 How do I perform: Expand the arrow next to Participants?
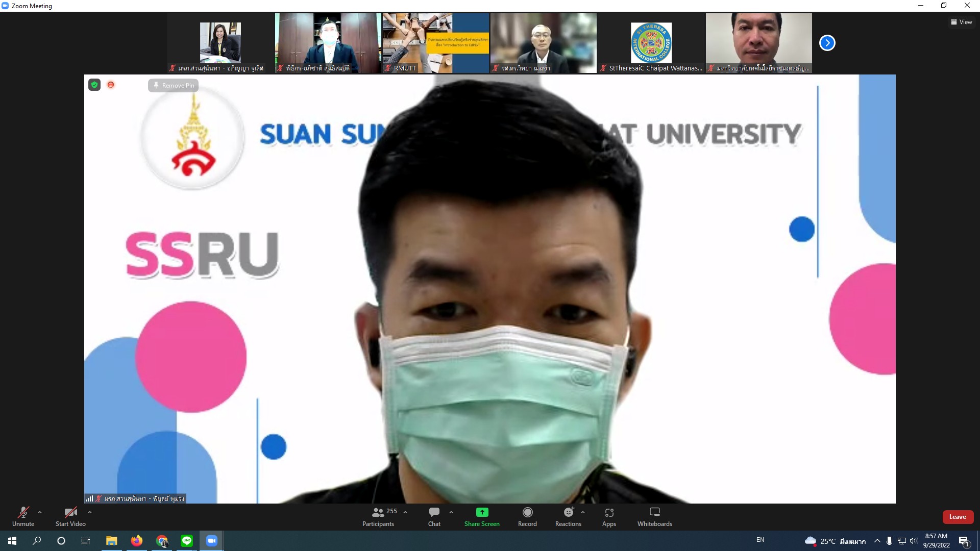[x=405, y=512]
